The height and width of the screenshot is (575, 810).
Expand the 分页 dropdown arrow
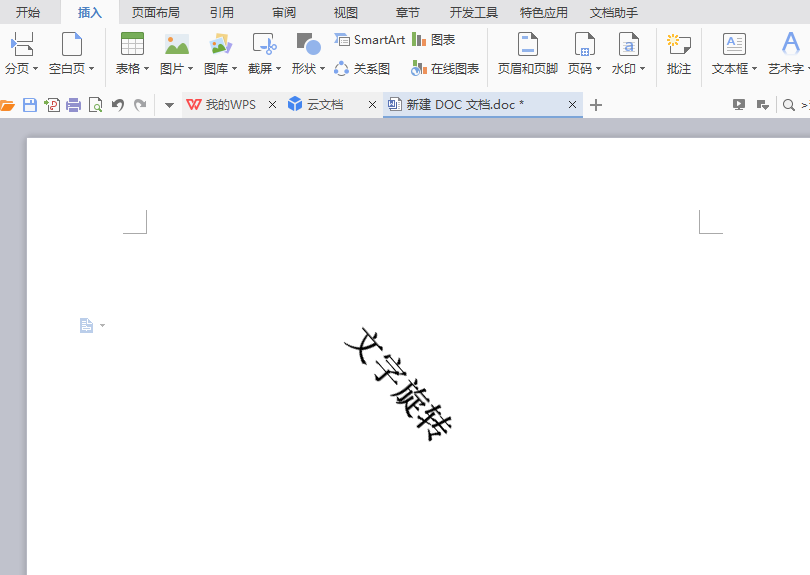[36, 69]
